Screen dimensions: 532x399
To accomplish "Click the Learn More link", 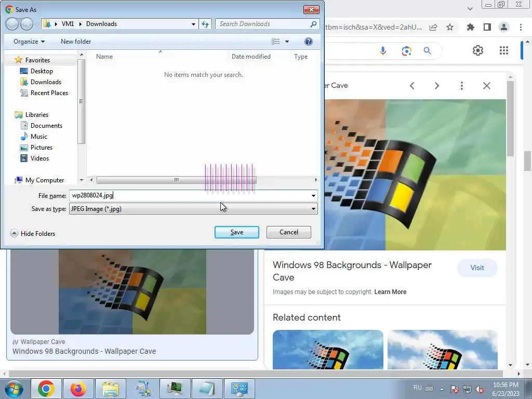I will pyautogui.click(x=390, y=292).
